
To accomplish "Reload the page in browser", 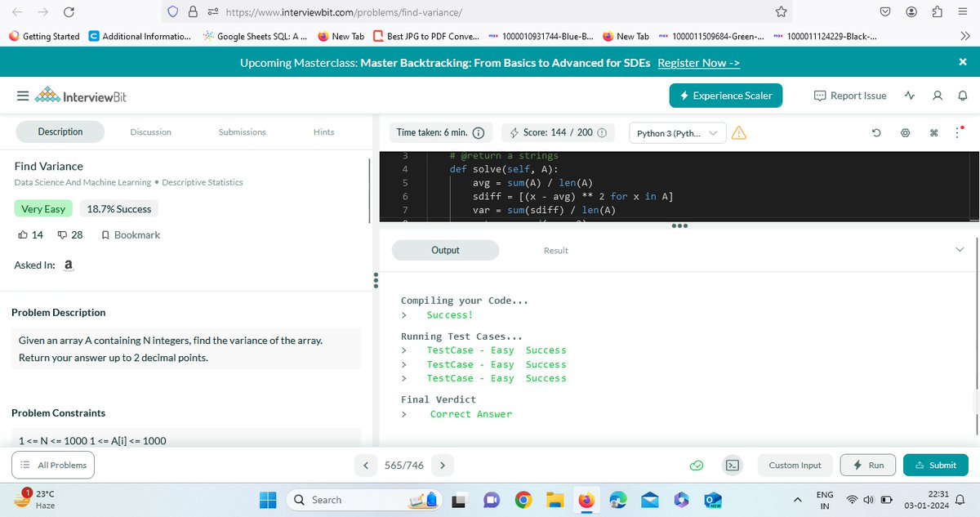I will (69, 12).
